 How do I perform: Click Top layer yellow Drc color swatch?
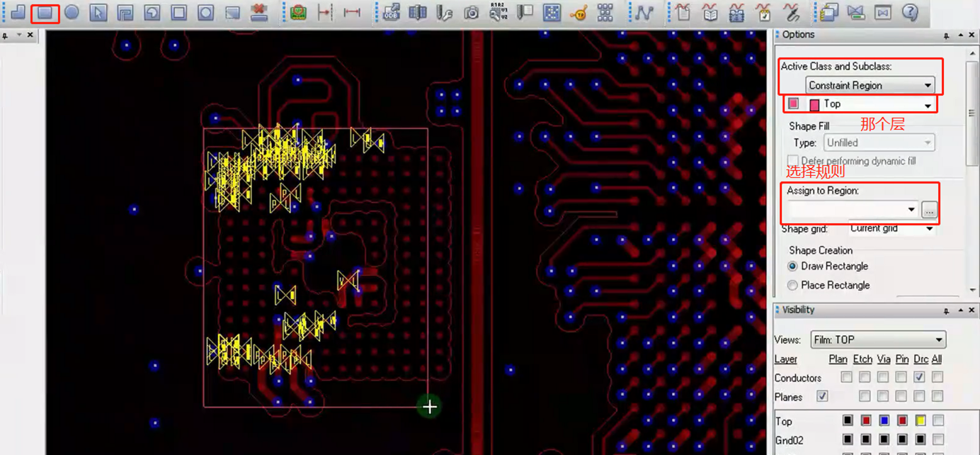[x=920, y=421]
